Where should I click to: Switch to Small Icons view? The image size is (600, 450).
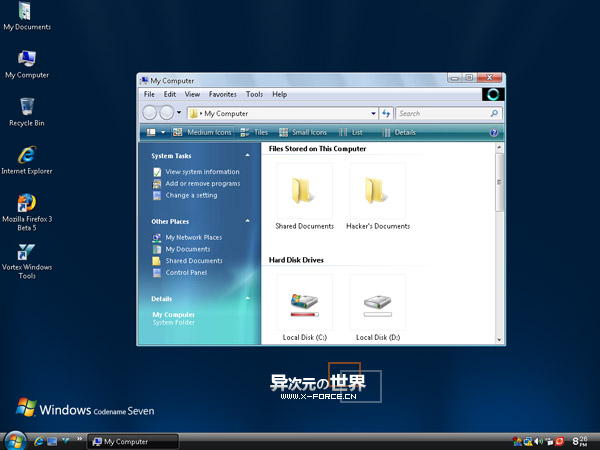click(303, 132)
